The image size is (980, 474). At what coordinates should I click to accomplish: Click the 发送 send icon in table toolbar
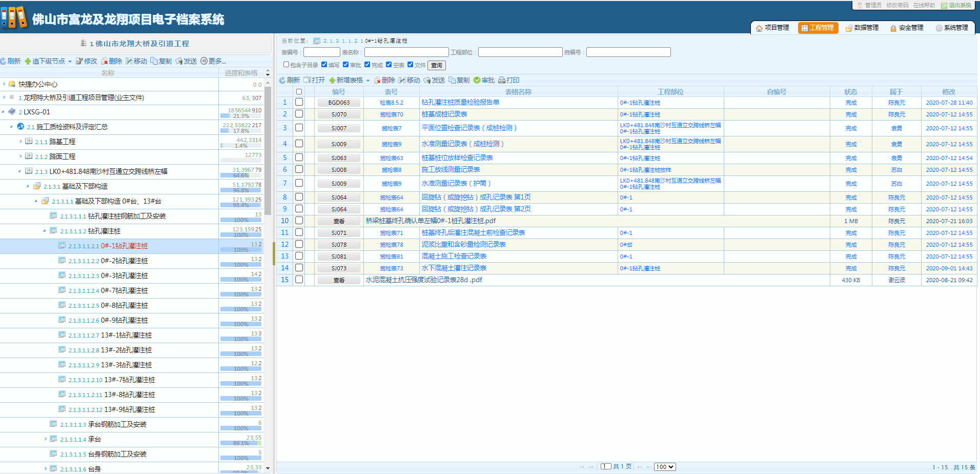pyautogui.click(x=427, y=80)
